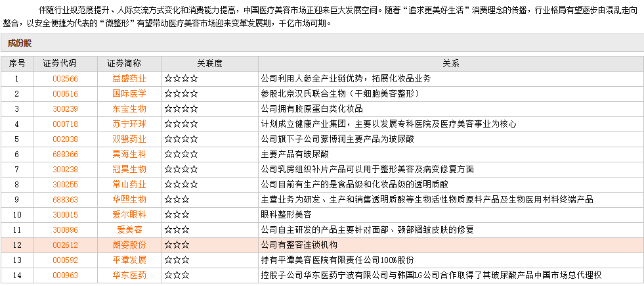Open stock code 688366 link
This screenshot has height=286, width=644.
65,155
